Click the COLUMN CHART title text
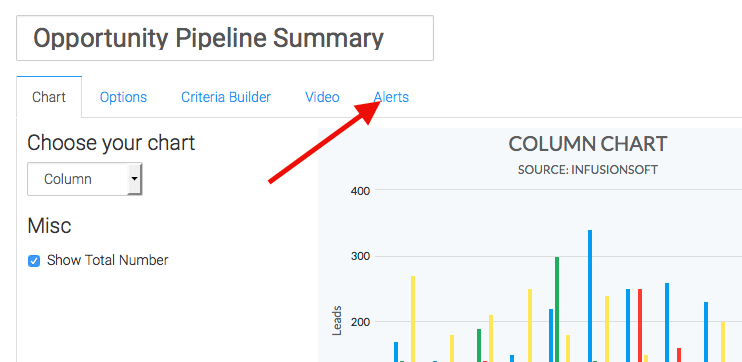742x362 pixels. (588, 144)
